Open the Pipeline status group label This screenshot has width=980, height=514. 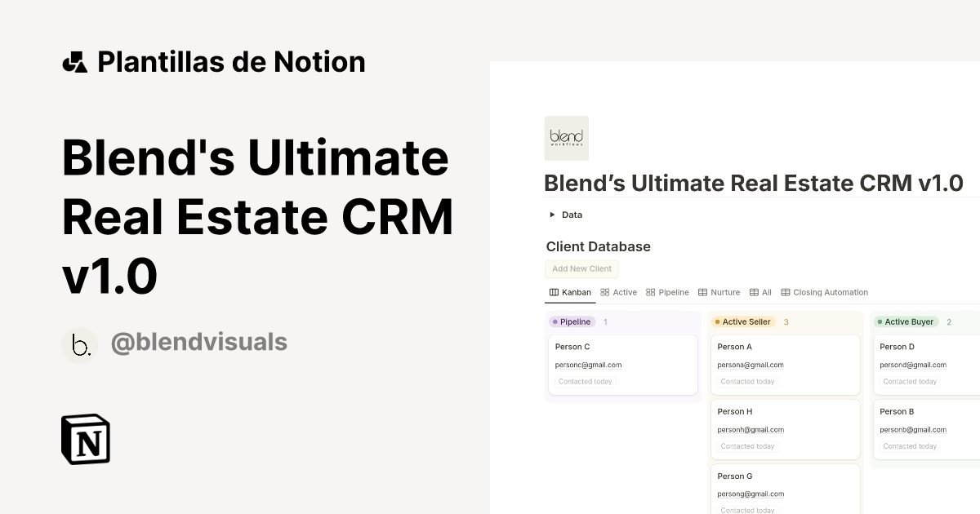[x=572, y=321]
